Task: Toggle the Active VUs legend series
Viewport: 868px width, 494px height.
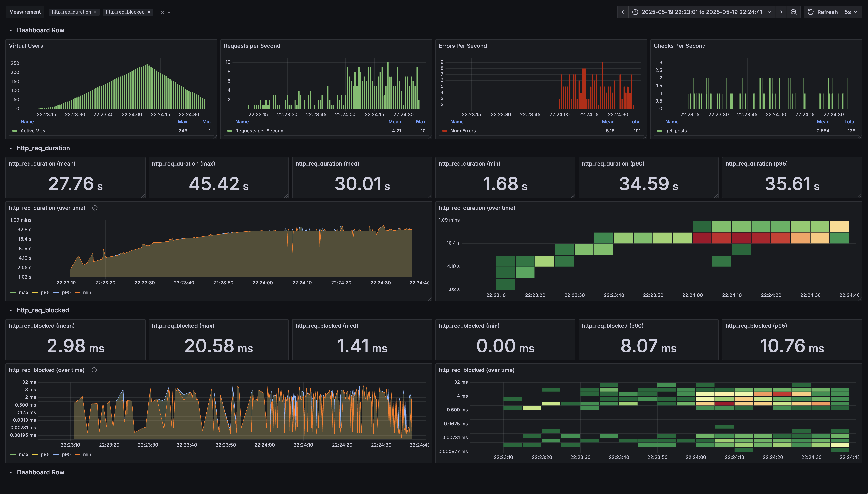Action: tap(33, 131)
